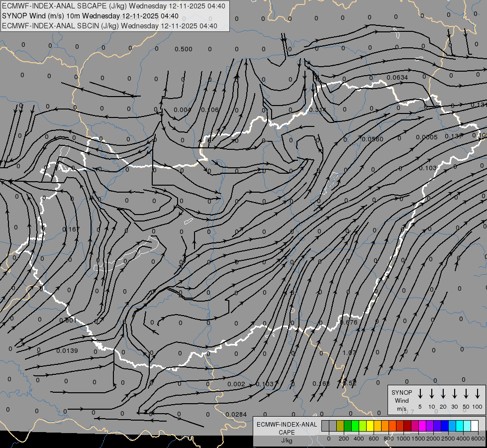Image resolution: width=487 pixels, height=448 pixels.
Task: Click the 50 m/s wind arrow in legend
Action: point(466,394)
